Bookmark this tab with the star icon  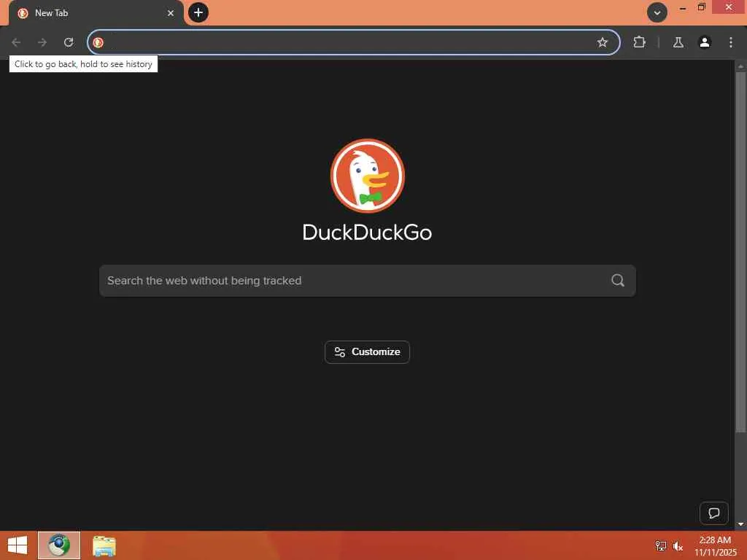point(602,42)
